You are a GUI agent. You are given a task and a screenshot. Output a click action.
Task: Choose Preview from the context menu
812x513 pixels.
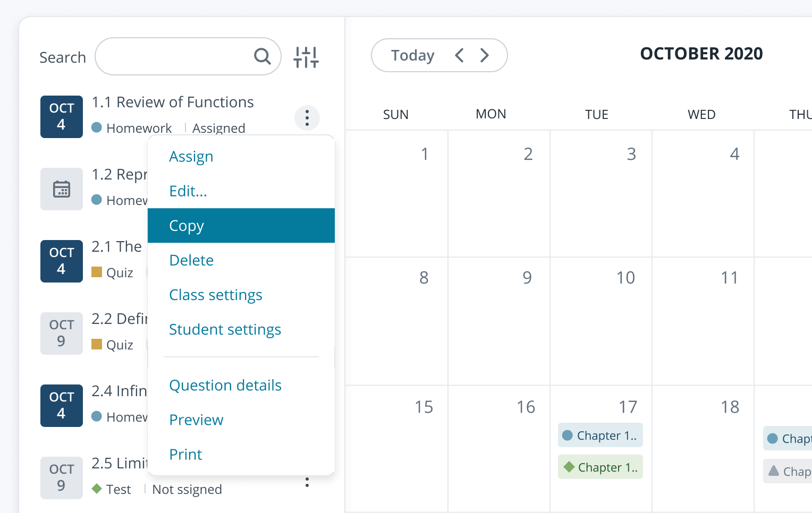tap(196, 420)
